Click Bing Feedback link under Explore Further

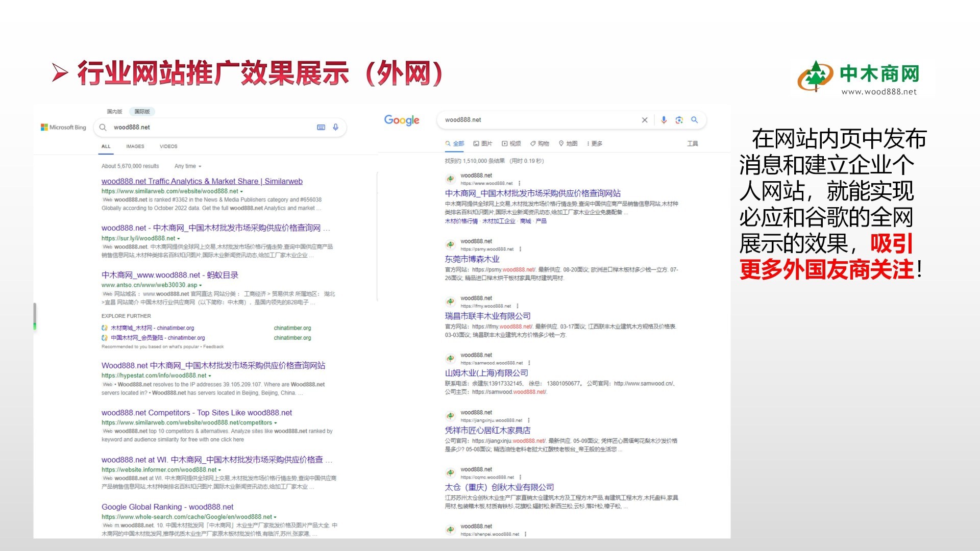(x=213, y=347)
